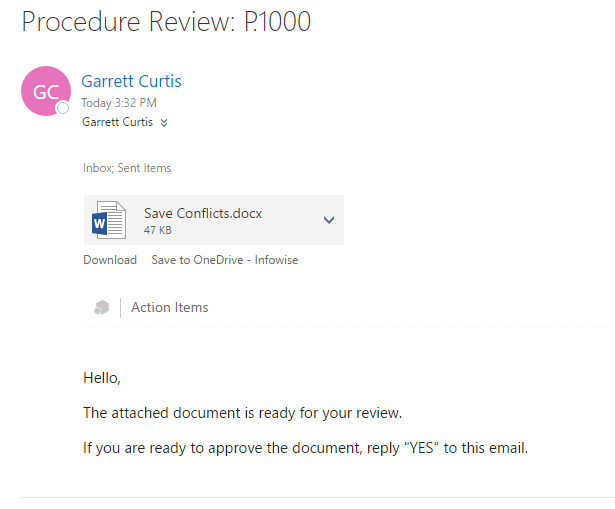The image size is (615, 509).
Task: Click the sentence about attached document review
Action: click(242, 413)
